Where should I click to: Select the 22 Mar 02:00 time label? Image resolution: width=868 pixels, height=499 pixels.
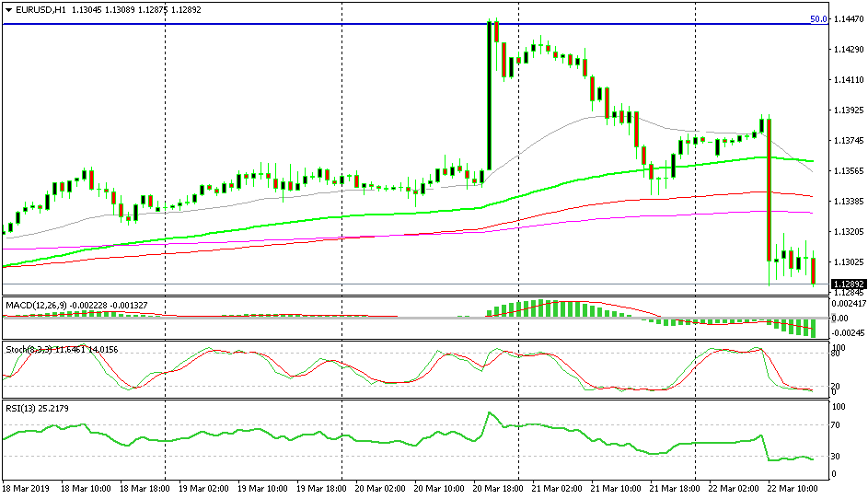(x=734, y=489)
